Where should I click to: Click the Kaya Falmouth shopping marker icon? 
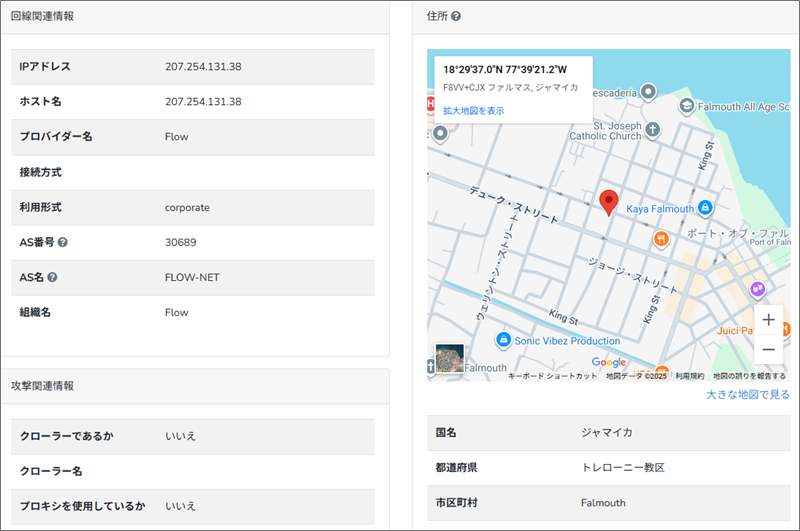pos(705,207)
